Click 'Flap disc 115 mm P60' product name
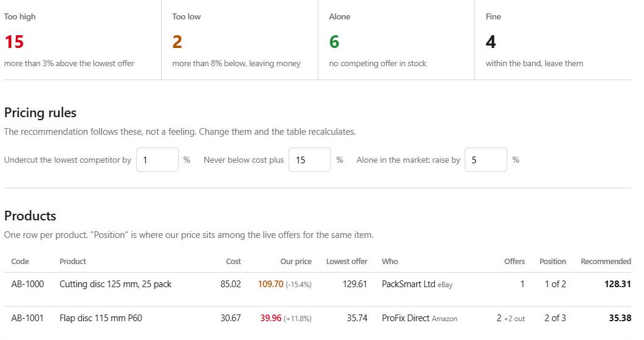The height and width of the screenshot is (340, 644). click(101, 318)
